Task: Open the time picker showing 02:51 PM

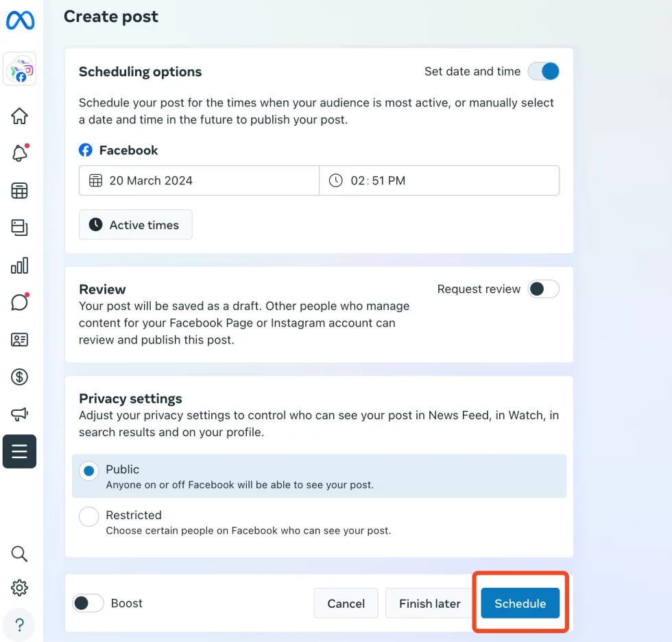Action: click(x=439, y=180)
